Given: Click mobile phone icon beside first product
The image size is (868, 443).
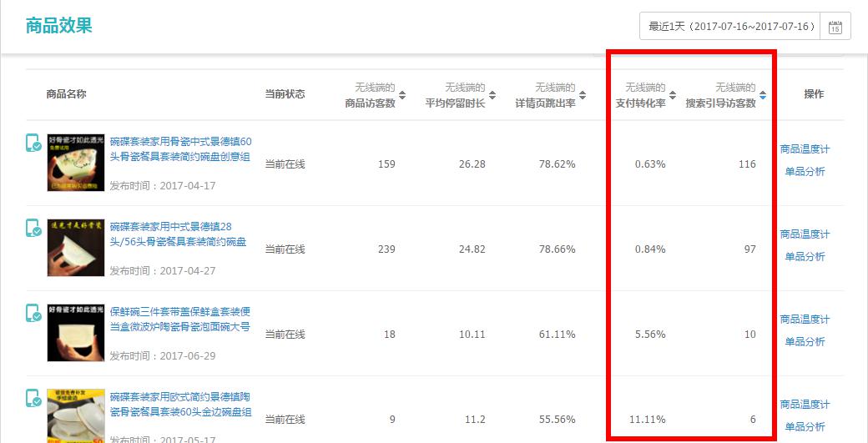Looking at the screenshot, I should click(33, 143).
